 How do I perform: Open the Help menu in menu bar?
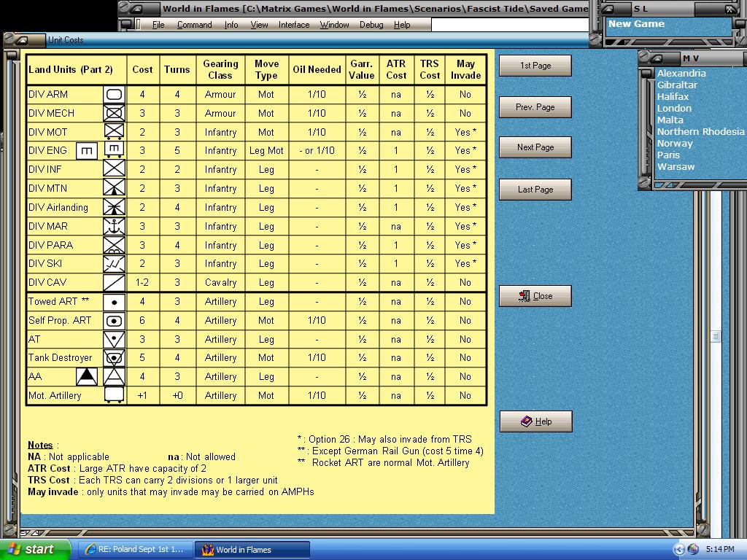point(402,25)
